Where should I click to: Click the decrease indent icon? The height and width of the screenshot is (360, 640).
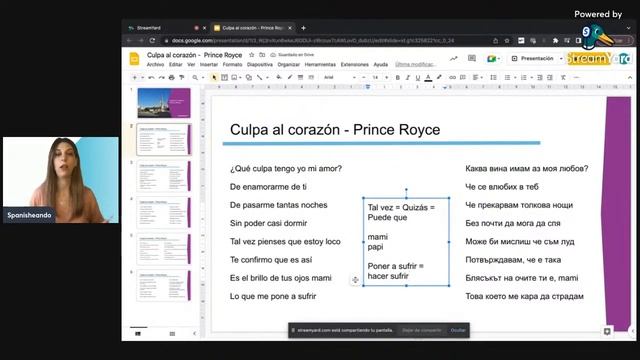540,78
